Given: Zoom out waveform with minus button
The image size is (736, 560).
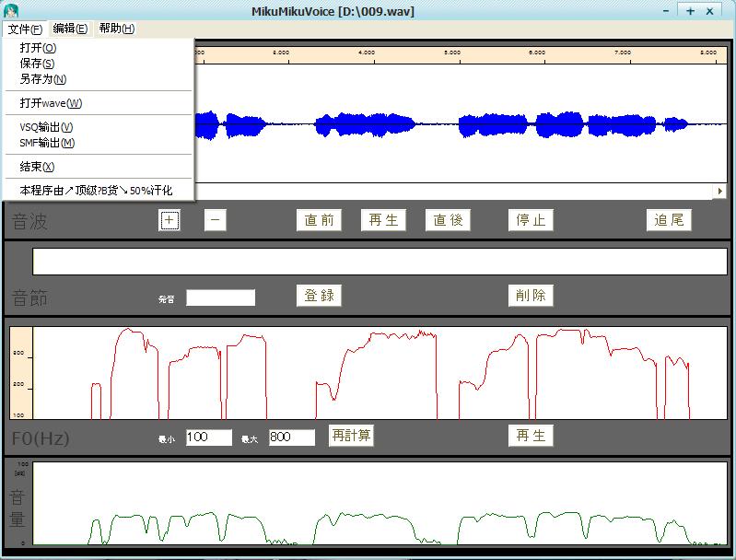Looking at the screenshot, I should click(x=215, y=220).
